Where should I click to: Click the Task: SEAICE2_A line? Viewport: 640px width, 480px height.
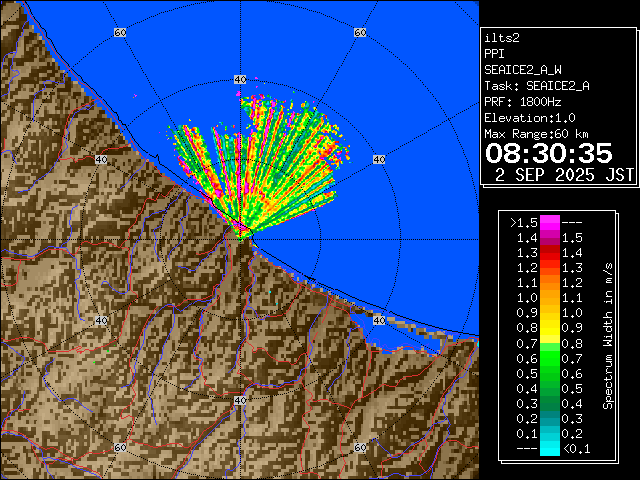[536, 85]
